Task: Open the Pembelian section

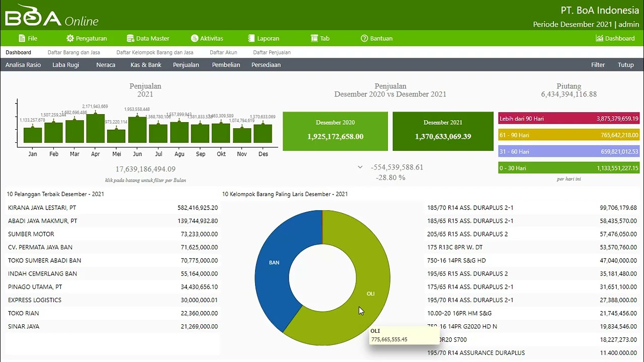Action: coord(226,65)
